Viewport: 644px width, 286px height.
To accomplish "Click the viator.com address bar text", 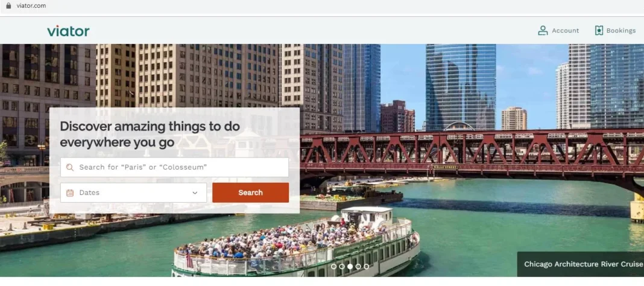I will [31, 6].
